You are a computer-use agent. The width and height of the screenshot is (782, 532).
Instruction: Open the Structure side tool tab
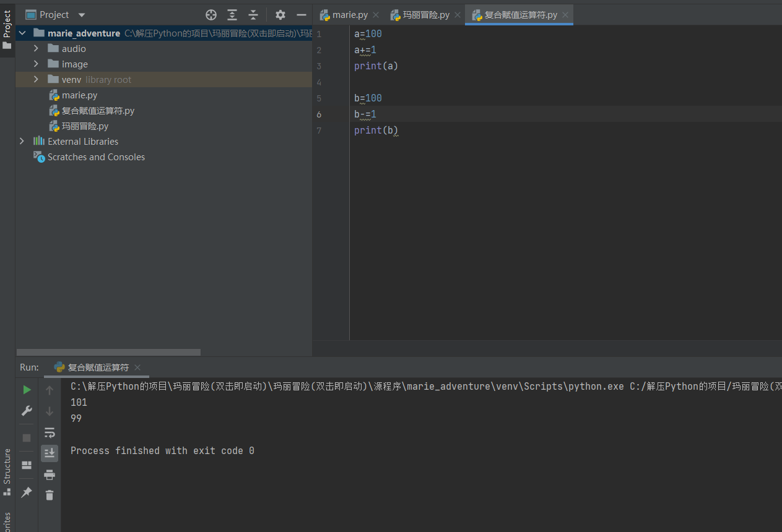pos(7,471)
